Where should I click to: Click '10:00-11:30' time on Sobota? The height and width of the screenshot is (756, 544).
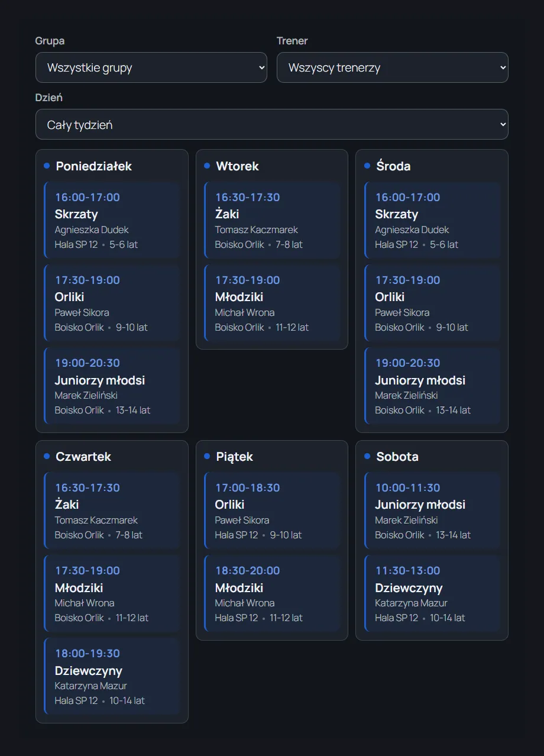[x=408, y=487]
